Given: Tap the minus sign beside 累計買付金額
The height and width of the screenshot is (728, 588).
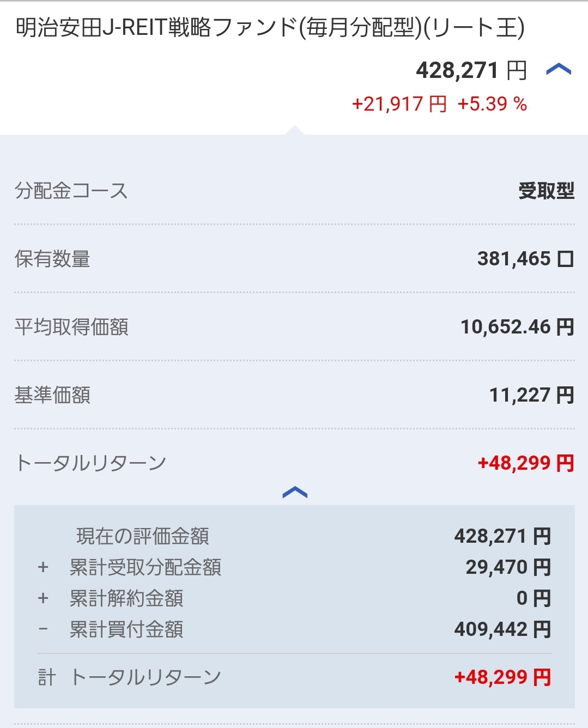Looking at the screenshot, I should click(x=43, y=629).
